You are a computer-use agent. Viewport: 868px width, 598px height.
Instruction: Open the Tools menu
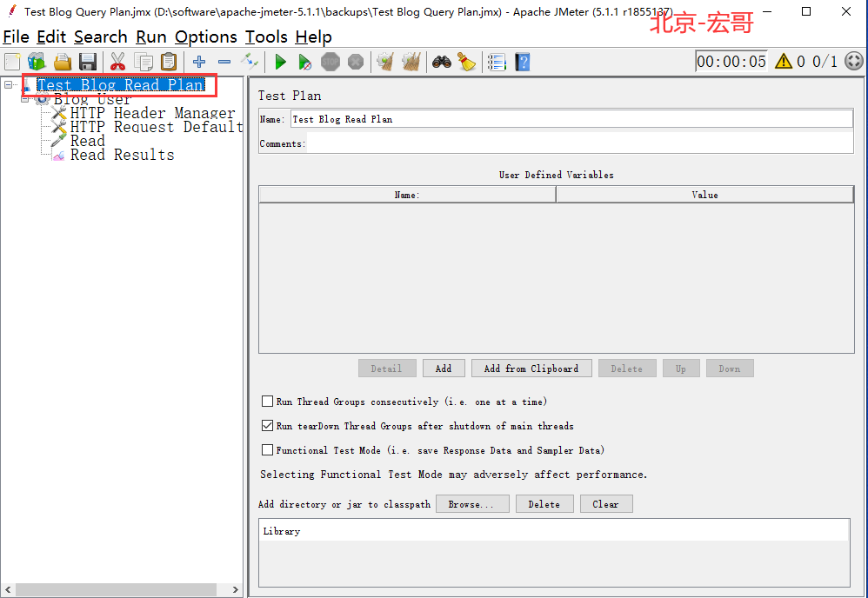[266, 37]
